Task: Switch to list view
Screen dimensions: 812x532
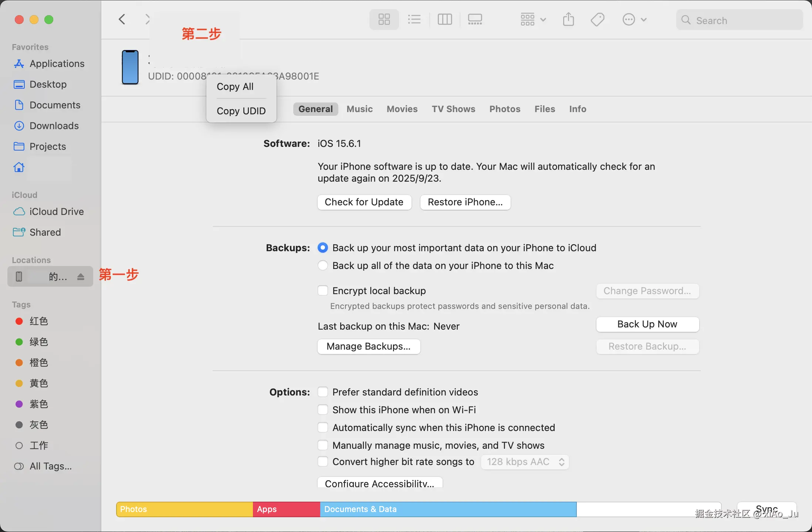Action: point(414,19)
